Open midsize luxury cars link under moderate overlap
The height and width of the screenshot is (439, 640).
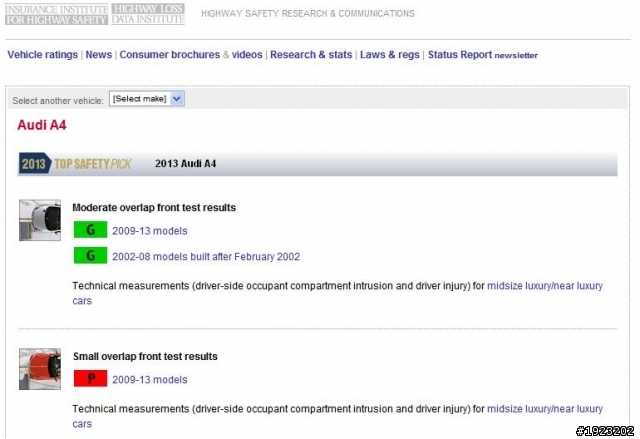tap(545, 286)
